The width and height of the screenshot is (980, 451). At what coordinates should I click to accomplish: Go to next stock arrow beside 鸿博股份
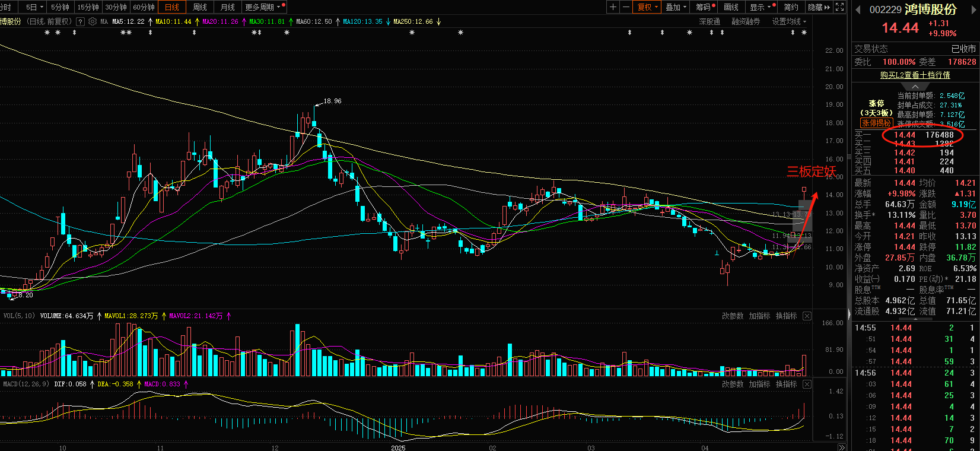972,9
